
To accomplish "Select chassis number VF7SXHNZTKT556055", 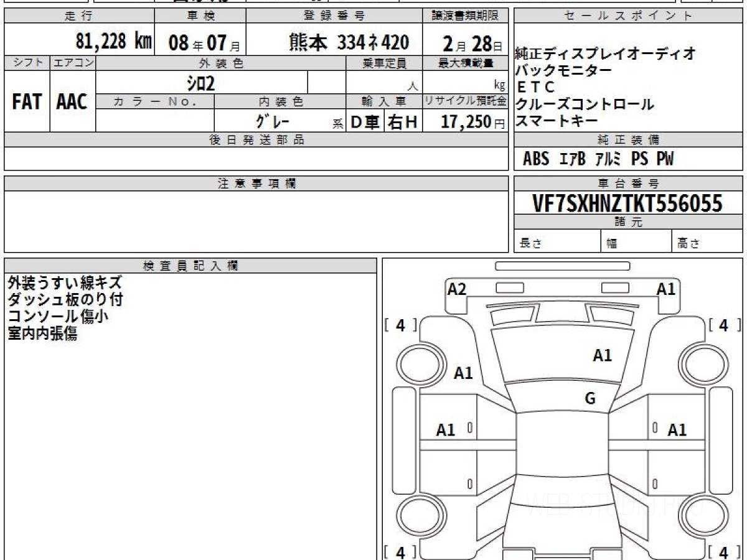I will pos(627,203).
